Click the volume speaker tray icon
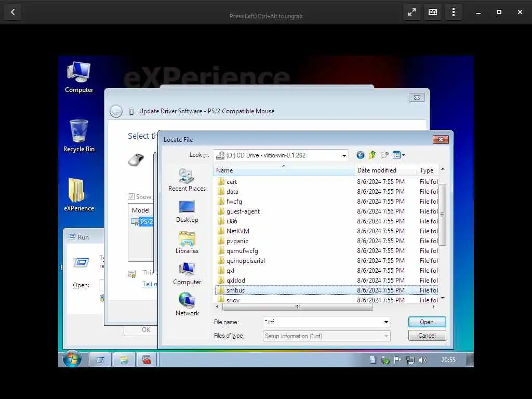The height and width of the screenshot is (399, 532). click(423, 360)
